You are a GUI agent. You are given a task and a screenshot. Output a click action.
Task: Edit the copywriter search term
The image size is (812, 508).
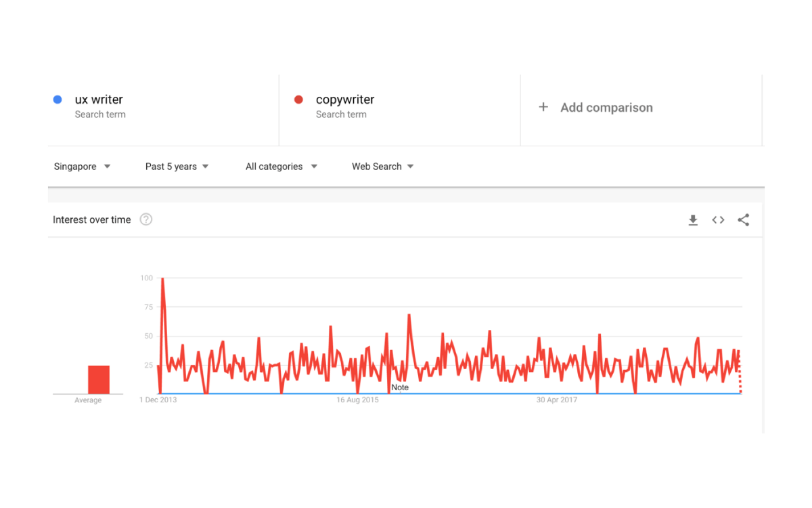345,100
